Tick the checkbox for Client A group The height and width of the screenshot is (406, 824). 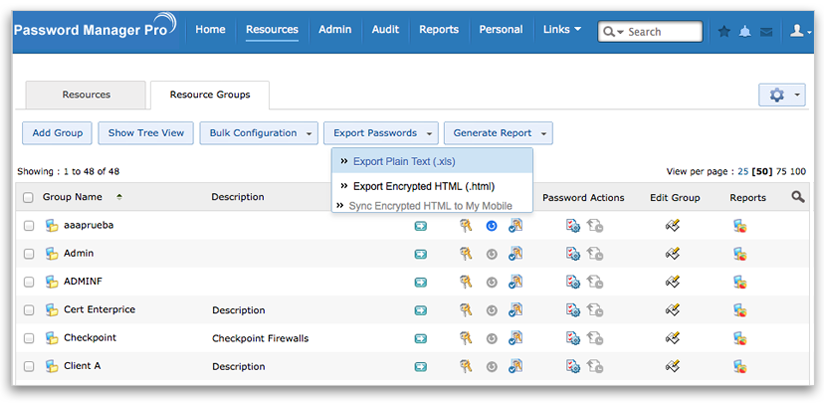(x=28, y=366)
